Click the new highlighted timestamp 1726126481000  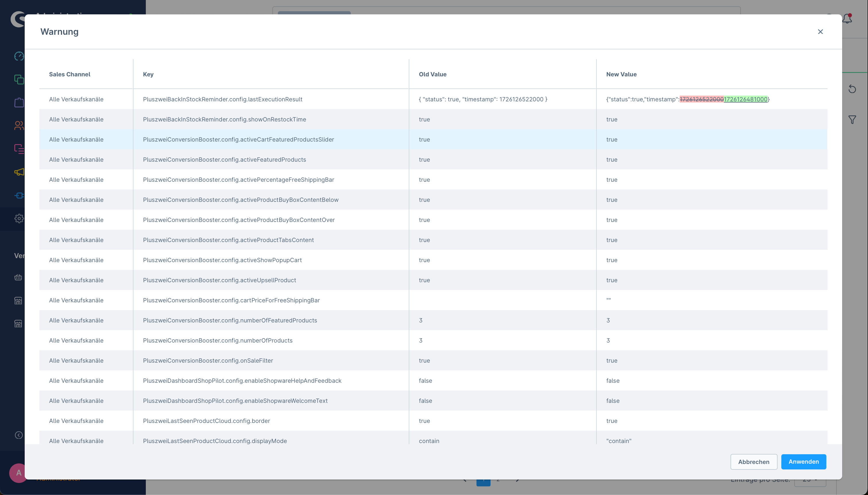pos(745,99)
